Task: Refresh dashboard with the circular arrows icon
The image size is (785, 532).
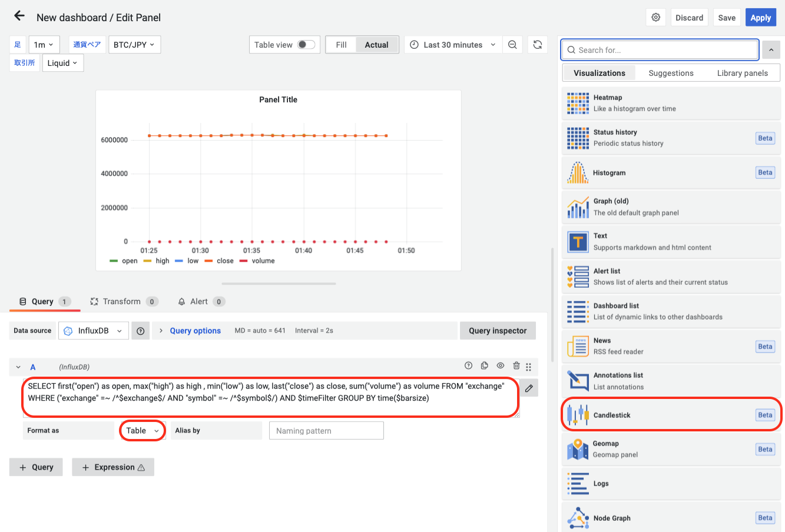Action: 538,45
